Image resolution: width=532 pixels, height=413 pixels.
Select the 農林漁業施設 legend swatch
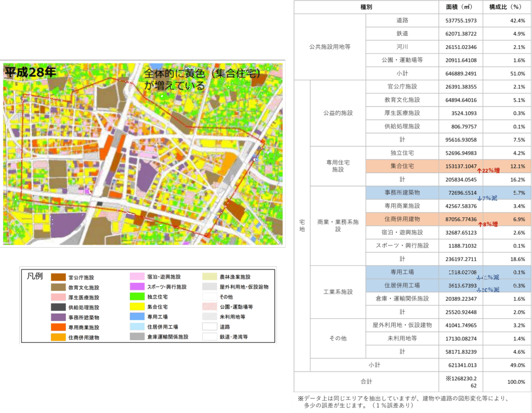click(x=210, y=277)
